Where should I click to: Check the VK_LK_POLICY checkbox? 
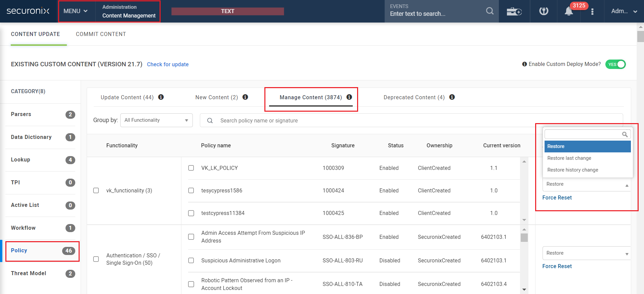(x=191, y=168)
